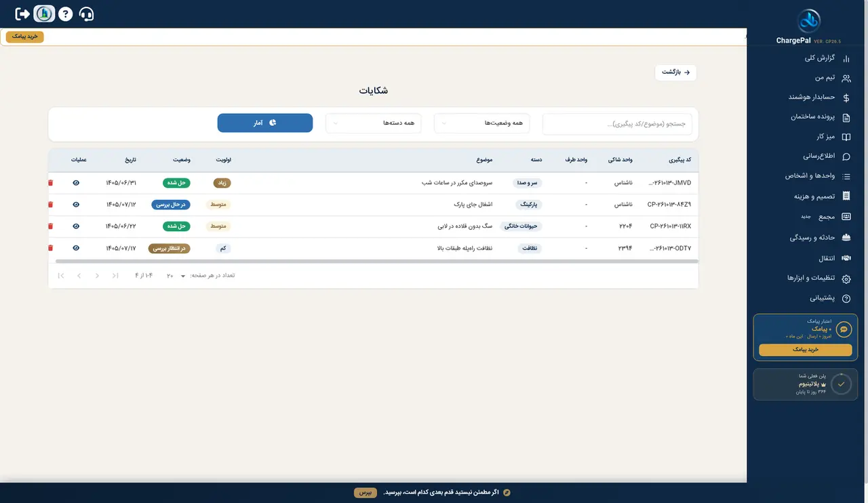The image size is (868, 503).
Task: Delete the نظافت راه‌پله complaint row
Action: (x=50, y=248)
